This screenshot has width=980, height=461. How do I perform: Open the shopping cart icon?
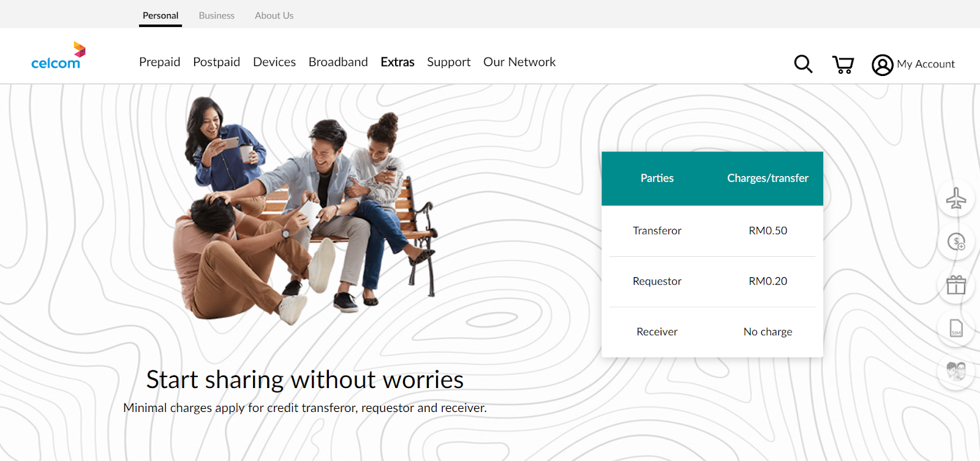tap(843, 64)
